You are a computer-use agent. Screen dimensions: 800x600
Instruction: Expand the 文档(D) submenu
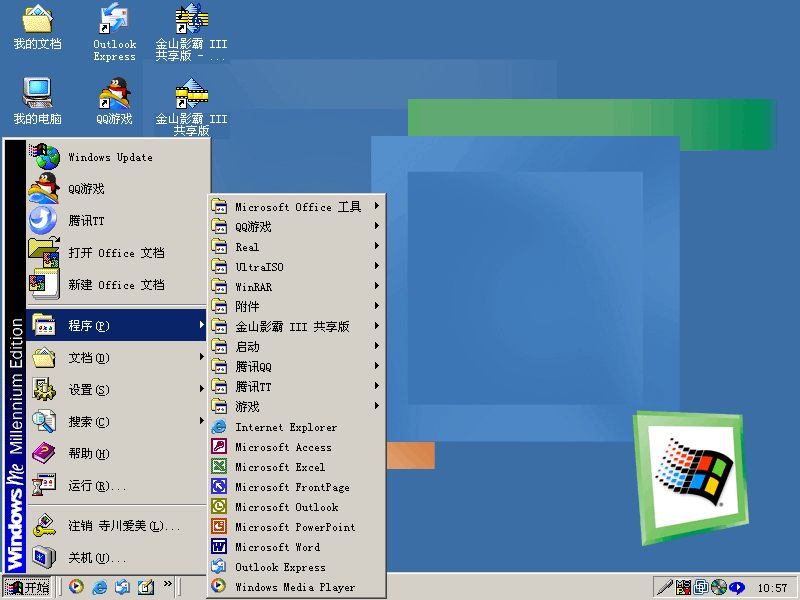[x=117, y=357]
